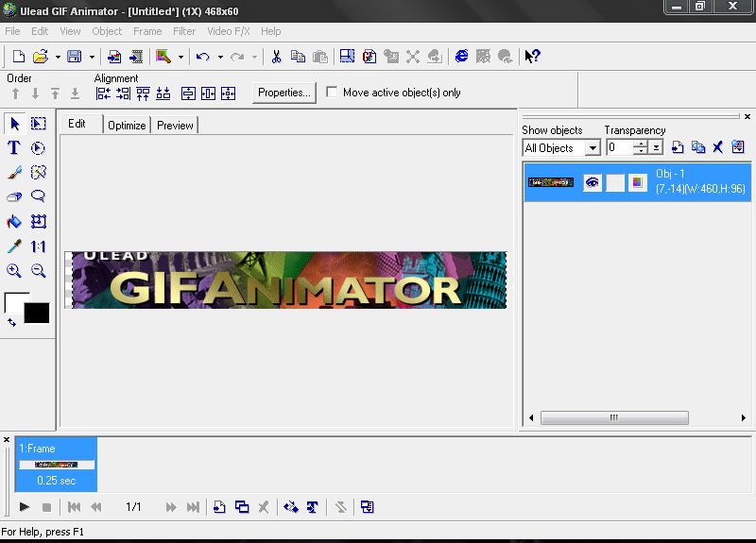Go to first frame button
The image size is (756, 543).
pos(75,507)
